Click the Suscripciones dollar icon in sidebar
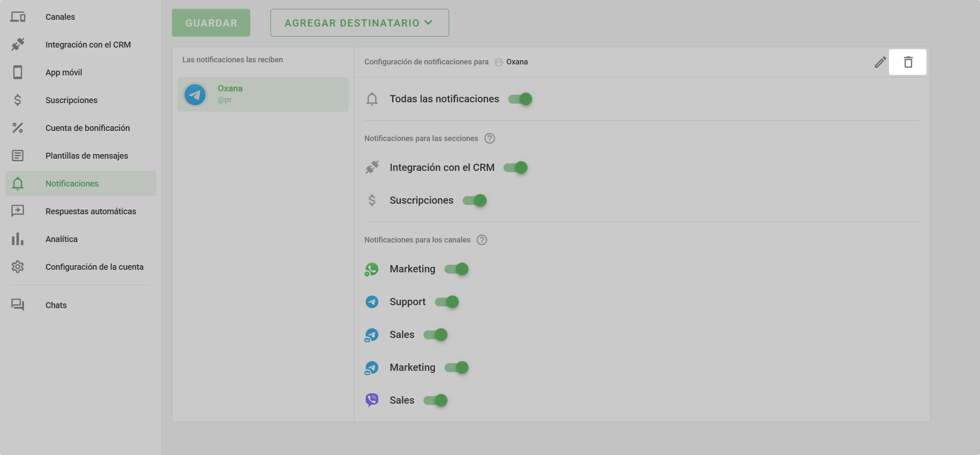 (18, 100)
